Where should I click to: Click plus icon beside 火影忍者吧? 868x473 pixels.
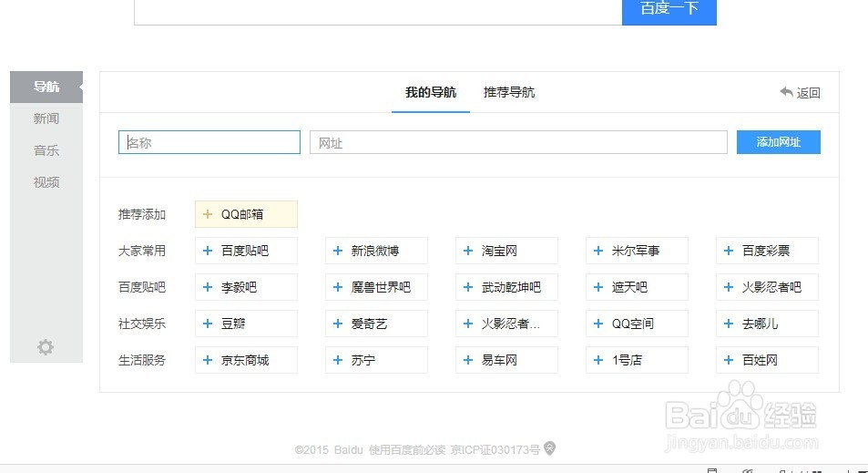pos(729,287)
